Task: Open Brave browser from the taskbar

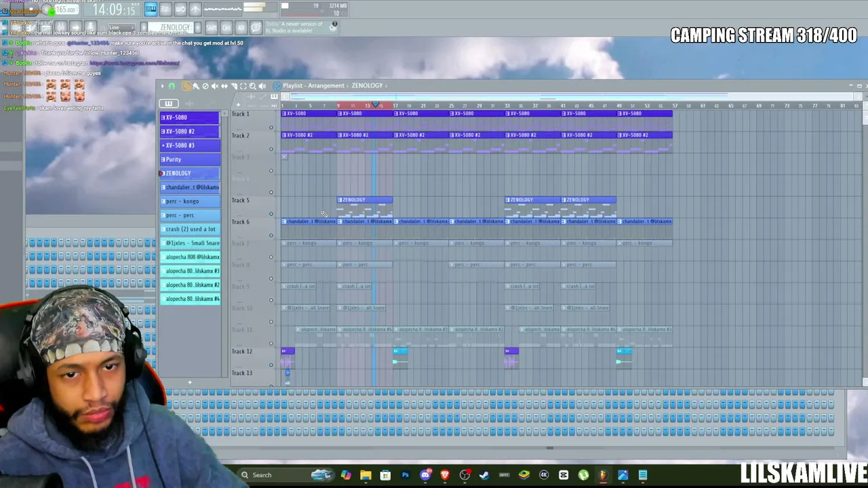Action: click(445, 475)
